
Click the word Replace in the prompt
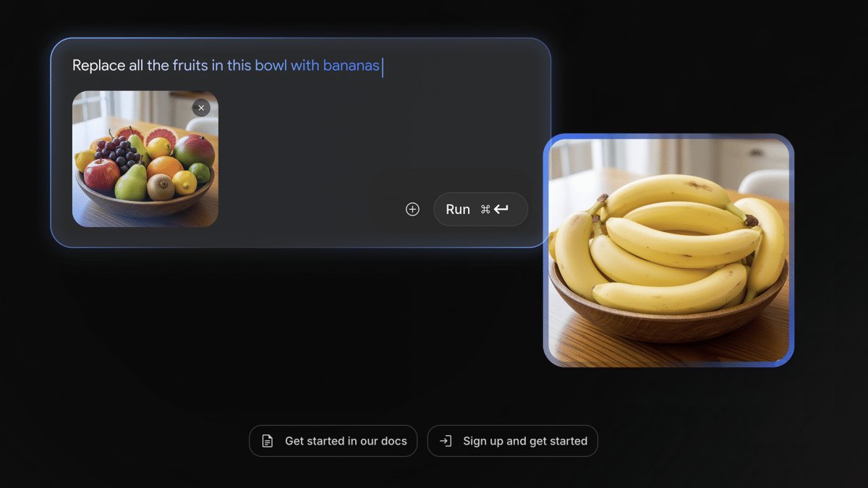[x=98, y=66]
